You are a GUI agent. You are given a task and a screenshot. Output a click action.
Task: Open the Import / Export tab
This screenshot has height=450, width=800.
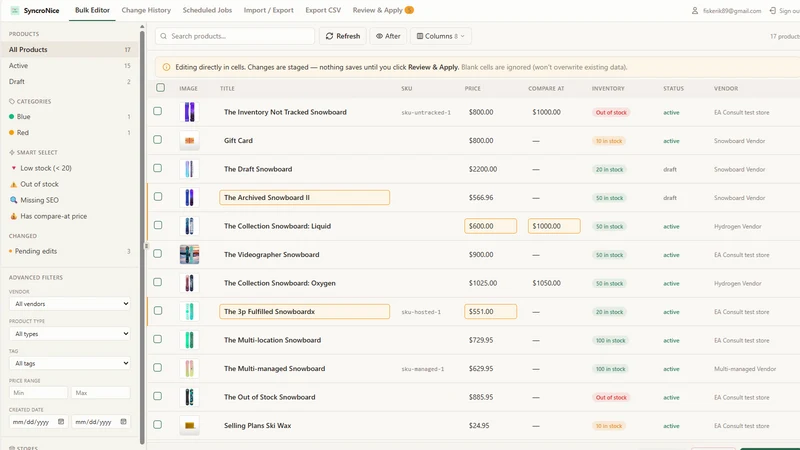(x=268, y=10)
